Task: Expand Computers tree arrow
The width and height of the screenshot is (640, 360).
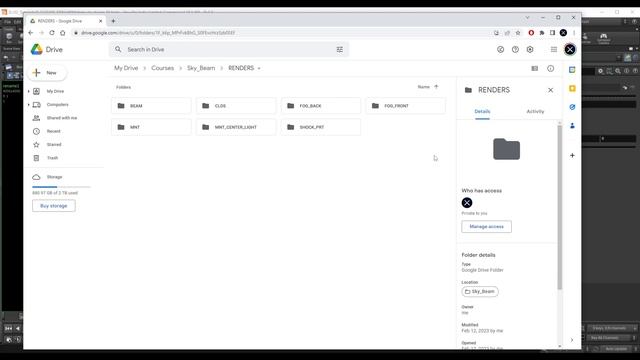Action: pos(29,105)
